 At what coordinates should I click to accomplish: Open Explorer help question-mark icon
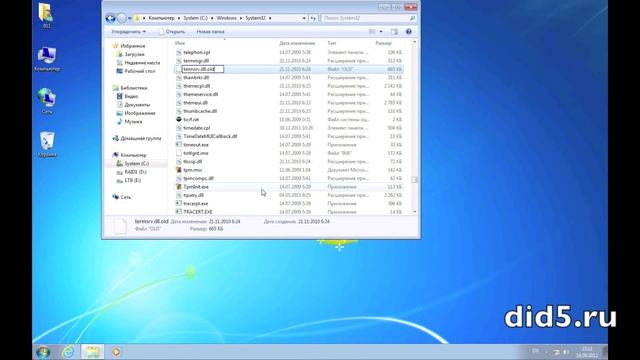[x=409, y=31]
